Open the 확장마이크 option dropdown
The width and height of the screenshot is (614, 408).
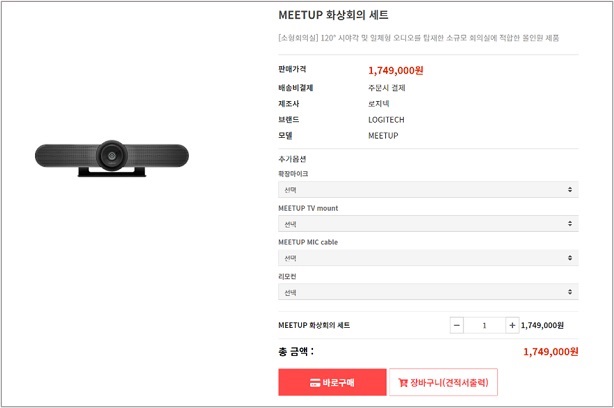click(x=427, y=189)
